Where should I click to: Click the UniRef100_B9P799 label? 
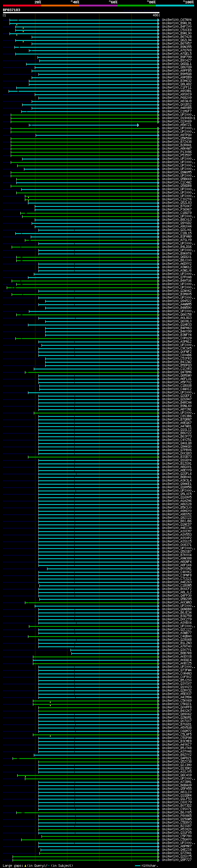[176, 57]
